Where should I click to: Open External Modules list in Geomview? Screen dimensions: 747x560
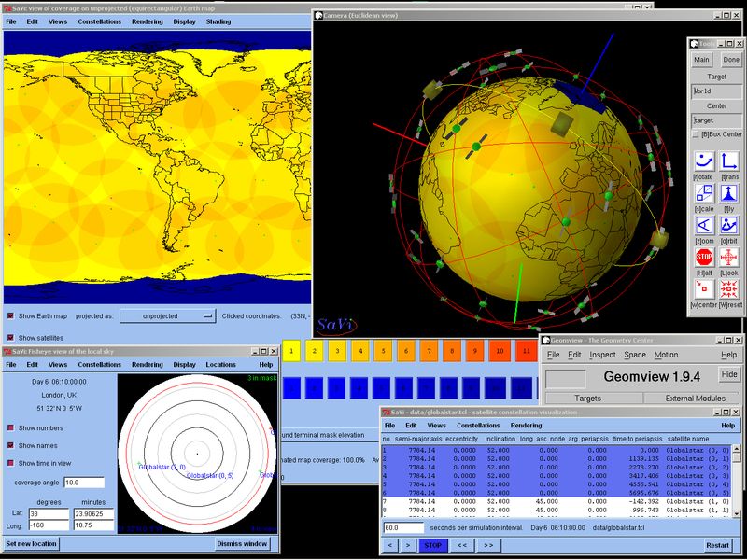695,399
